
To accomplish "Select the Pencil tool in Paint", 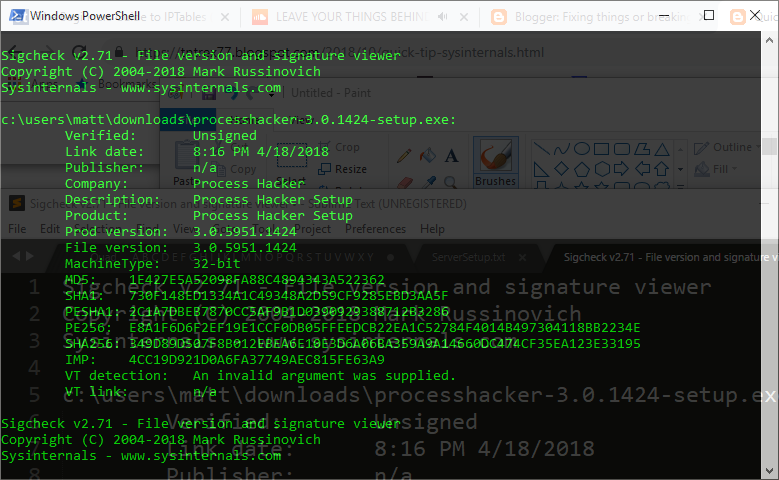I will pyautogui.click(x=404, y=156).
